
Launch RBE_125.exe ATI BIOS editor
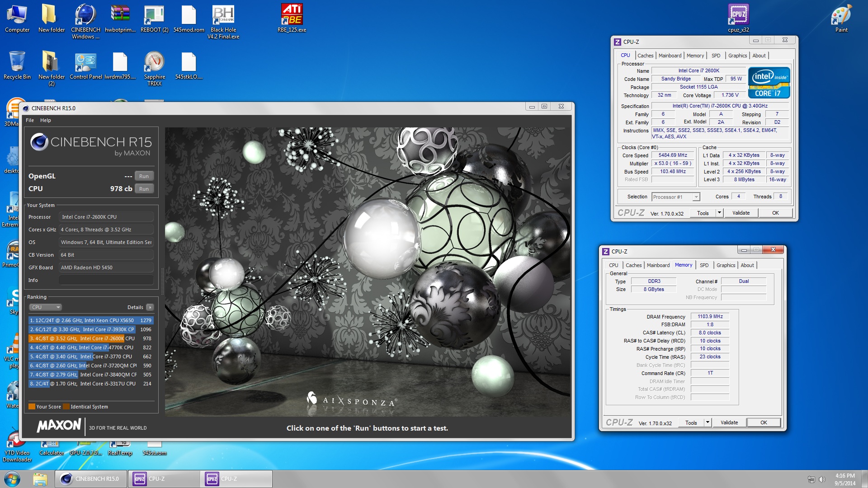click(x=292, y=19)
